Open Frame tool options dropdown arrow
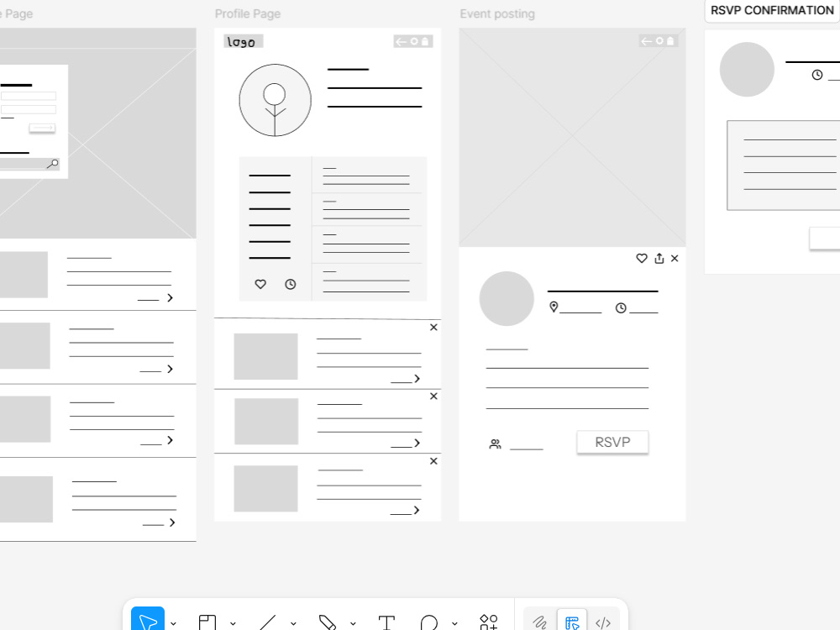Screen dimensions: 840x630 [233, 623]
